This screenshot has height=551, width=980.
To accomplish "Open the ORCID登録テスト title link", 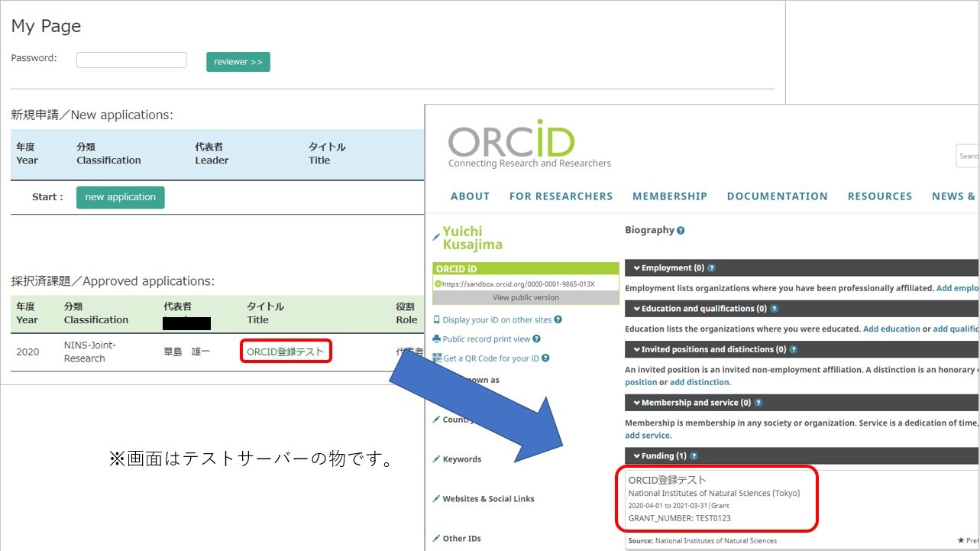I will pyautogui.click(x=286, y=352).
